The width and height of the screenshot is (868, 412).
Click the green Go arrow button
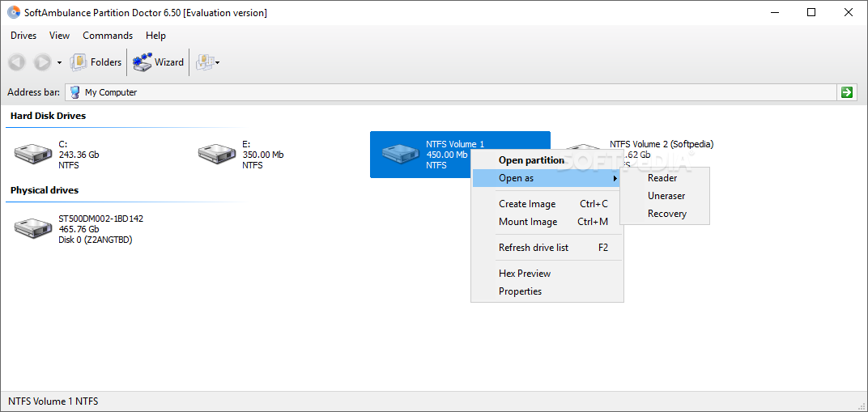click(846, 92)
